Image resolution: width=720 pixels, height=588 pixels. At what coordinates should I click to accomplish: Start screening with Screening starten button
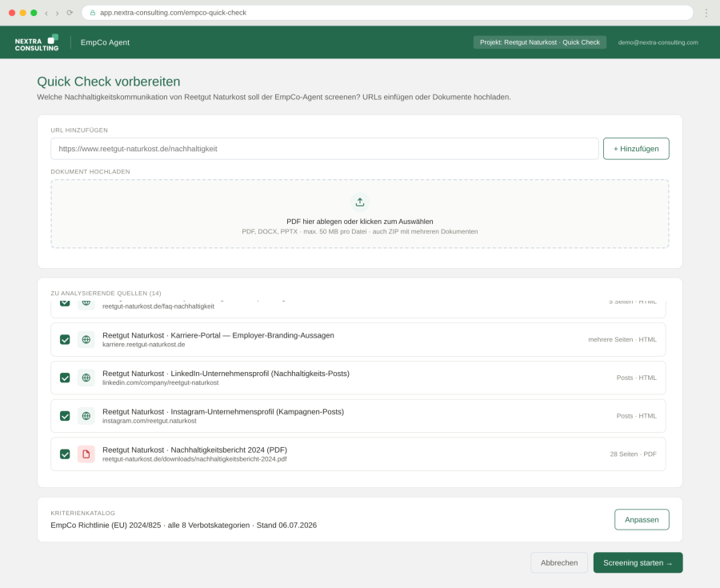[x=638, y=562]
